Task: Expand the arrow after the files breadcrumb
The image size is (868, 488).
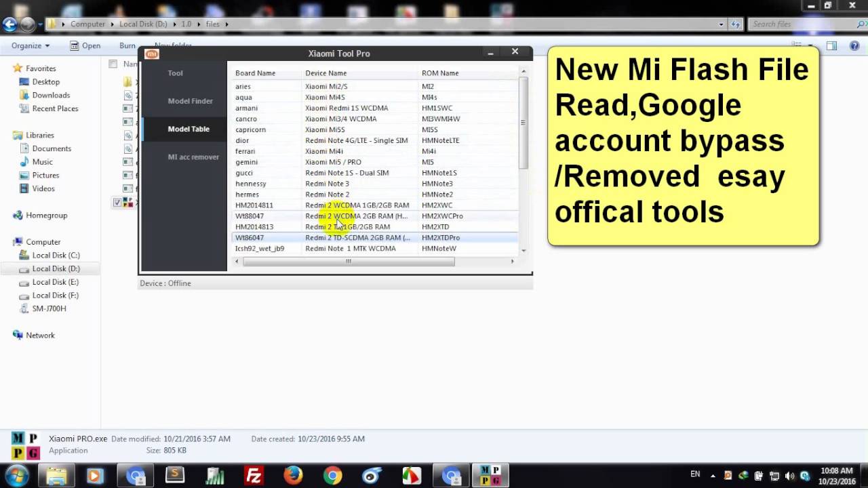Action: pyautogui.click(x=226, y=24)
